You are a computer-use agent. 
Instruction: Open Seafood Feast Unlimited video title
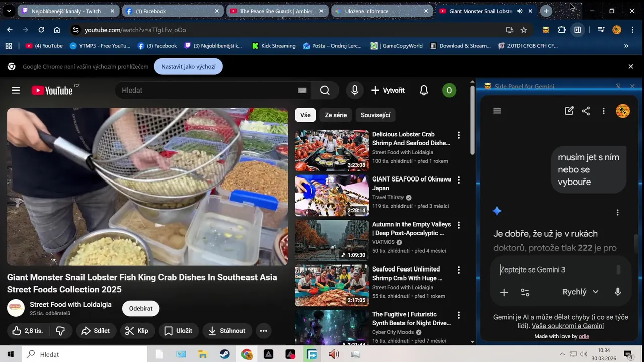click(407, 274)
